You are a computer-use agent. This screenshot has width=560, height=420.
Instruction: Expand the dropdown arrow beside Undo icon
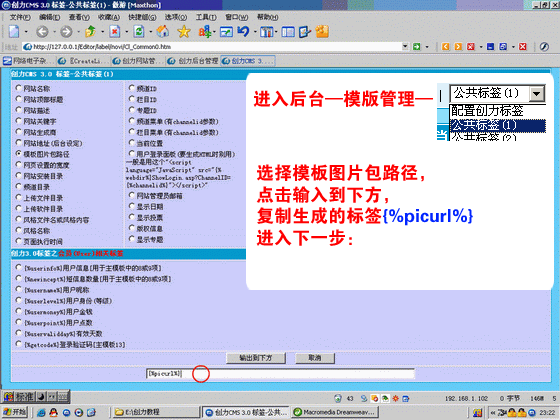255,32
